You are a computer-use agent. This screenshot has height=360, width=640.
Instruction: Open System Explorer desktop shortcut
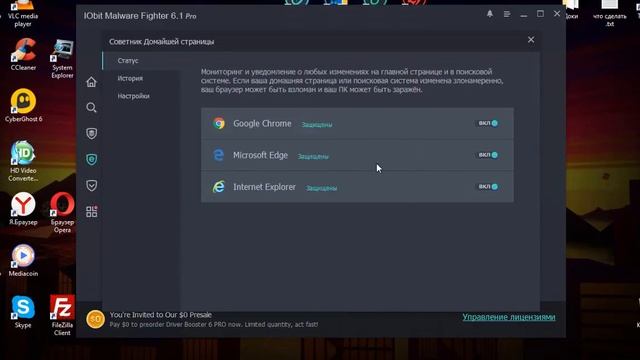[x=62, y=58]
